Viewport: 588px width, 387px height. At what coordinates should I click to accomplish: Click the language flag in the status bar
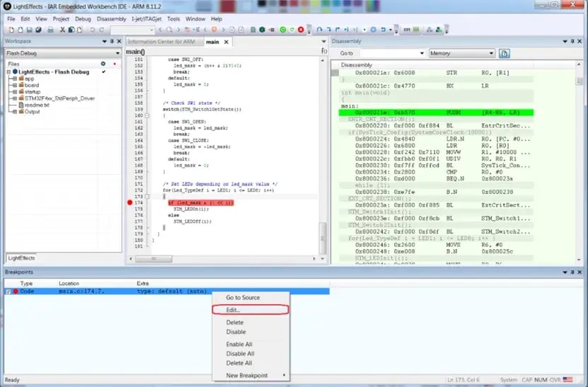point(567,379)
